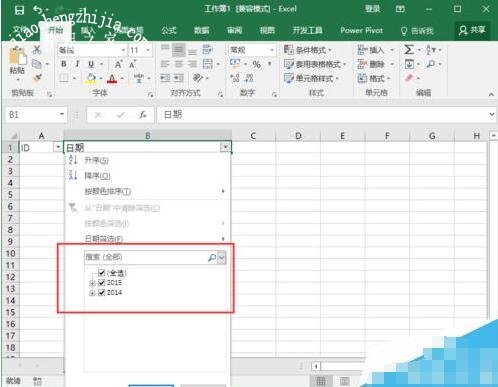498x387 pixels.
Task: Increase the indent
Action: pos(179,78)
